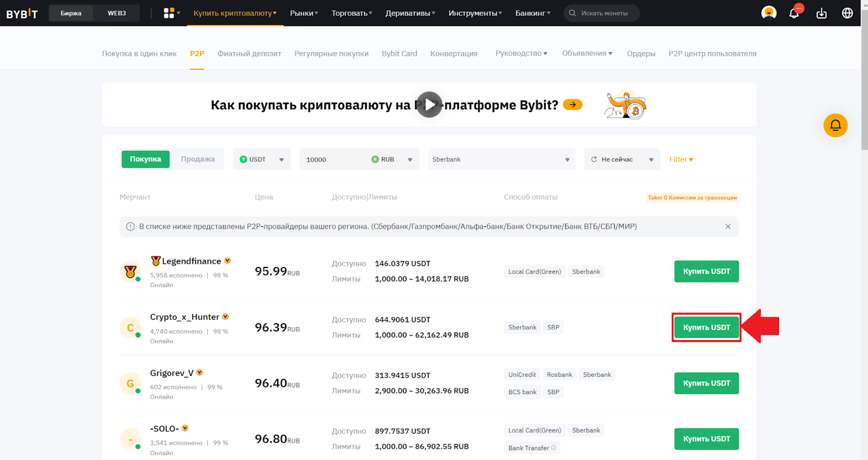Click the search magnifier icon
Viewport: 868px width, 460px height.
pyautogui.click(x=572, y=13)
